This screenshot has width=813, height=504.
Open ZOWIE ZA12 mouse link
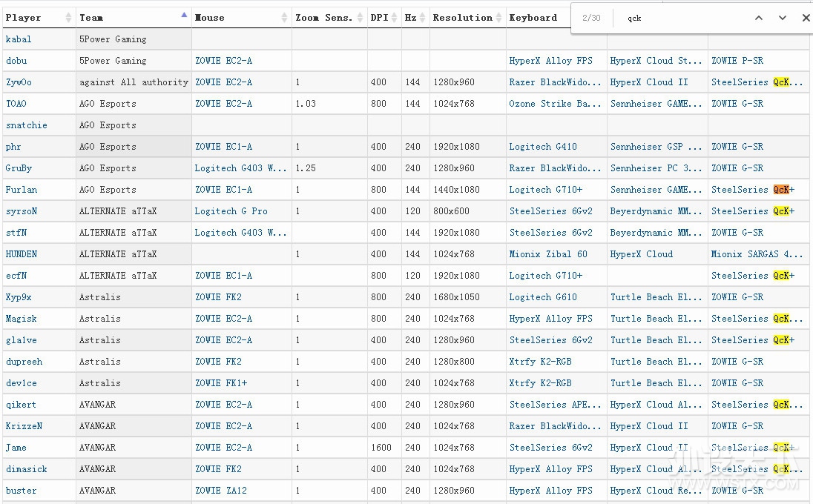221,491
